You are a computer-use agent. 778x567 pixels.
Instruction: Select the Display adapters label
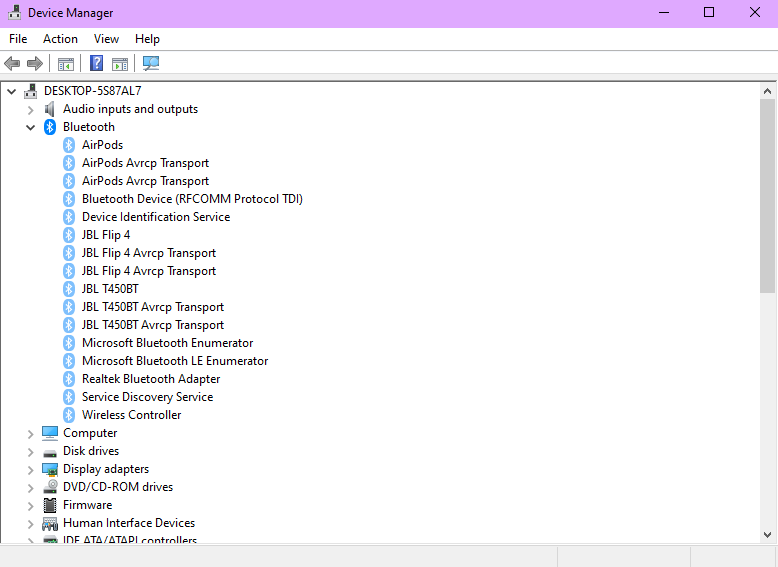(106, 469)
